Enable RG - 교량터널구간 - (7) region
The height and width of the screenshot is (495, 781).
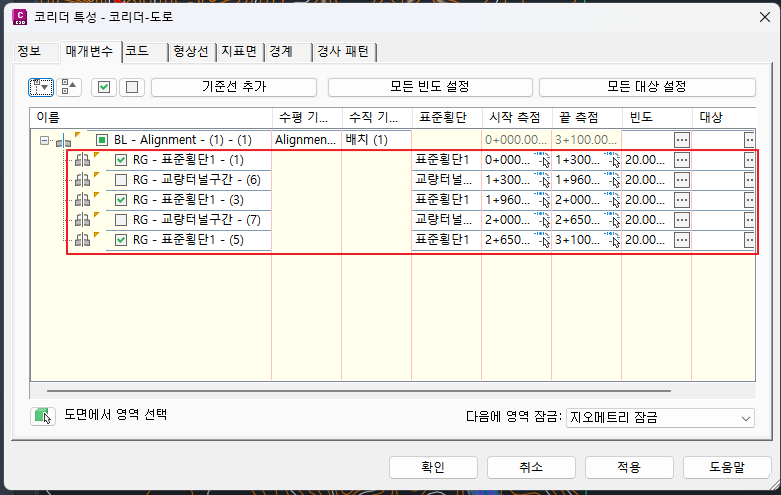(x=121, y=220)
